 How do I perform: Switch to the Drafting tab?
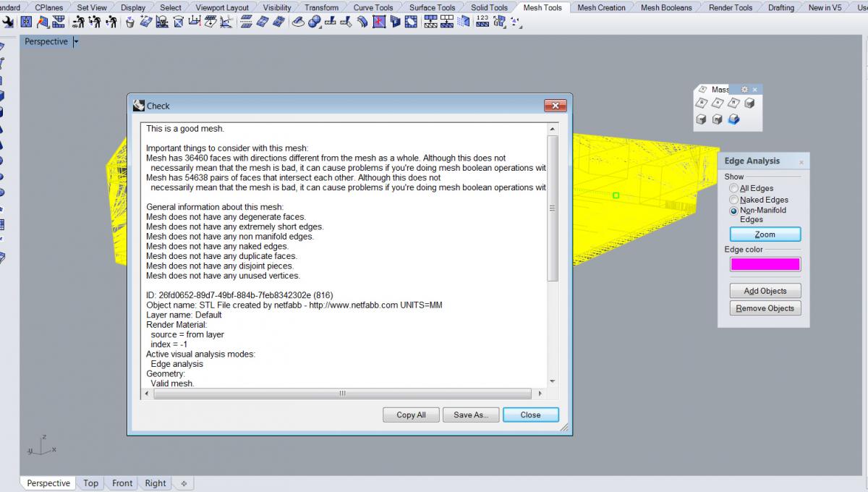(x=781, y=7)
